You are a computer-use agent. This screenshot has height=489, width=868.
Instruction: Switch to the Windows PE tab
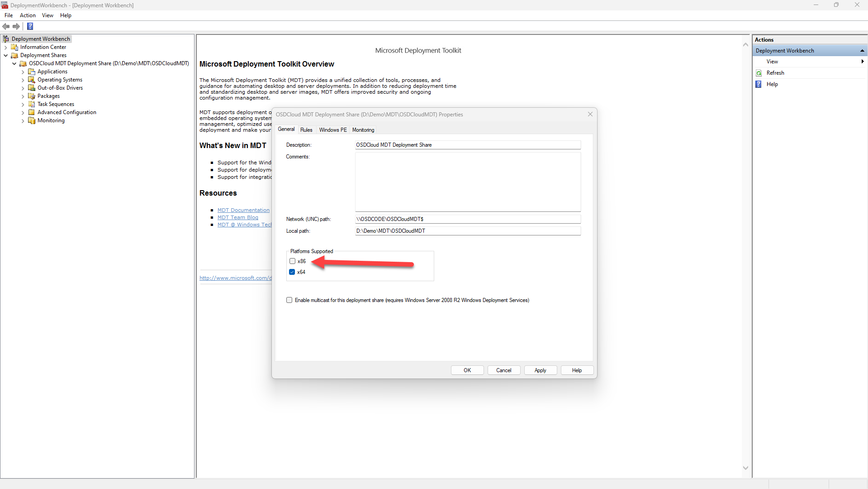[x=333, y=130]
